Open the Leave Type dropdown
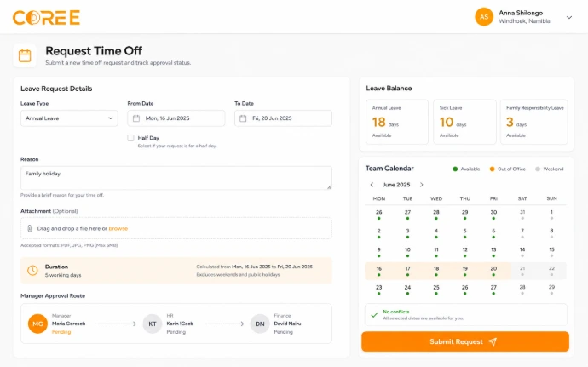Image resolution: width=588 pixels, height=367 pixels. point(69,118)
